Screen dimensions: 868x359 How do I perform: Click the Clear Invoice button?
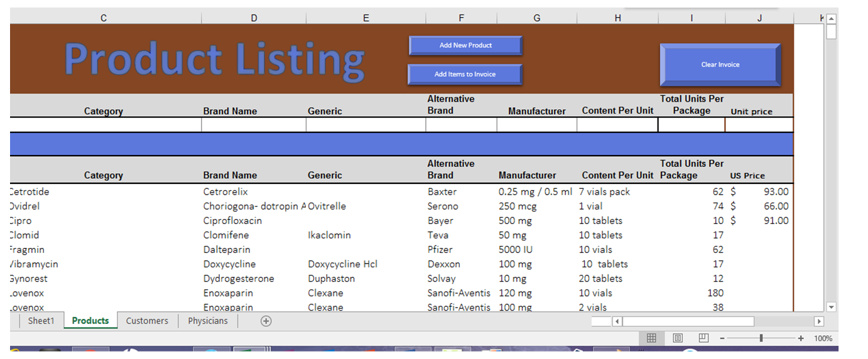720,65
